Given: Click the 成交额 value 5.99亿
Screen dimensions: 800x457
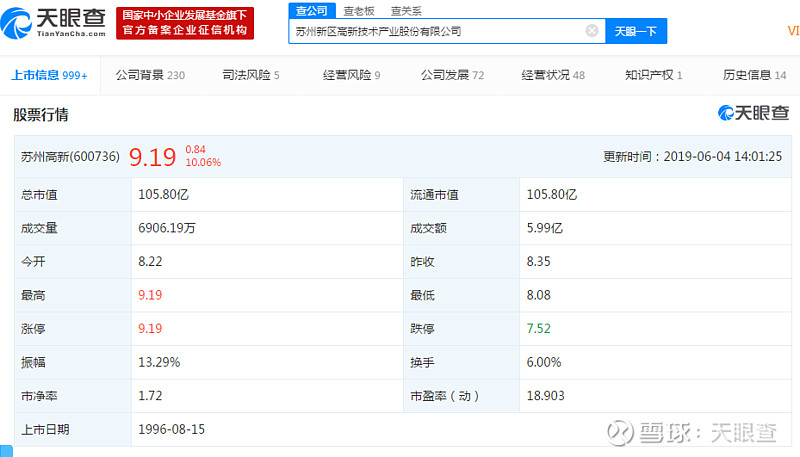Looking at the screenshot, I should pyautogui.click(x=544, y=228).
